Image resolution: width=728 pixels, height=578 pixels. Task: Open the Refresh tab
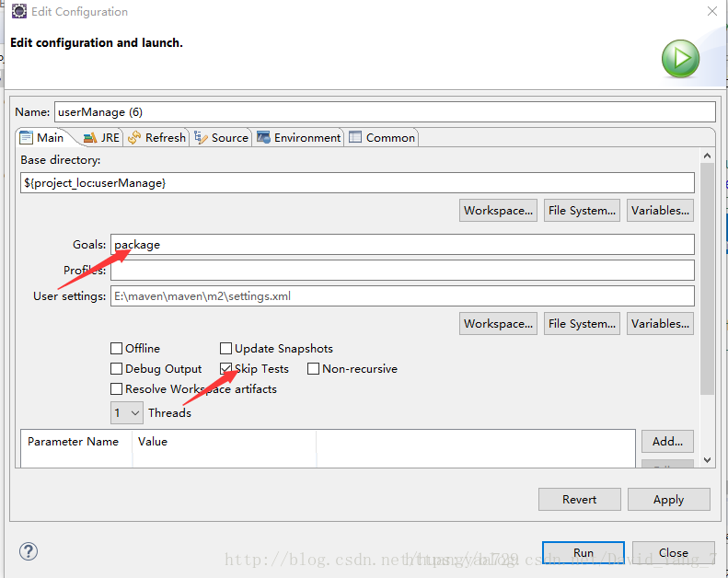pyautogui.click(x=157, y=138)
